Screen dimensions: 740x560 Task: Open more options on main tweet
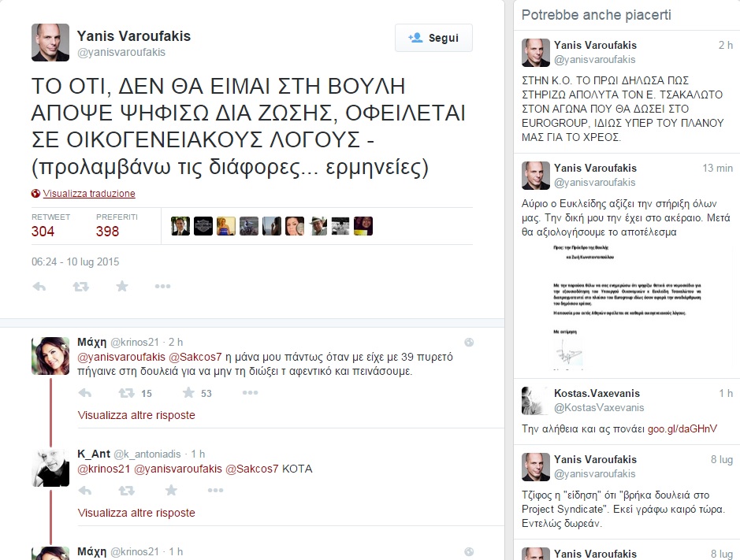(162, 287)
